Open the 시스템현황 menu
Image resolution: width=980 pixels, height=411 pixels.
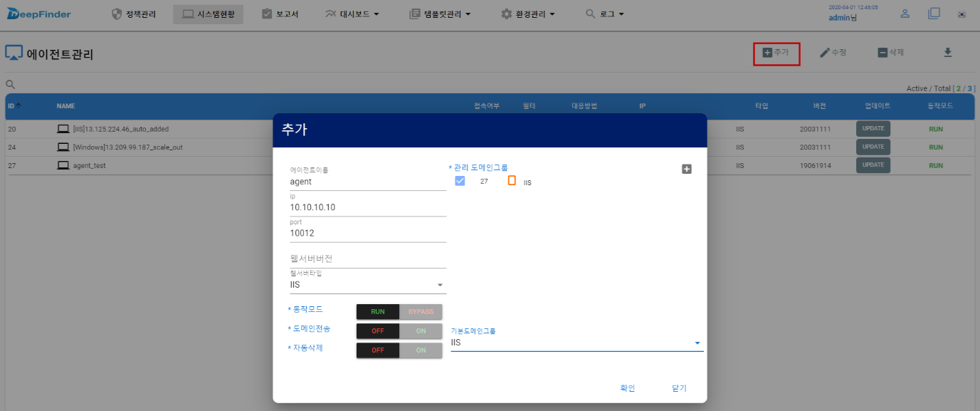tap(208, 14)
